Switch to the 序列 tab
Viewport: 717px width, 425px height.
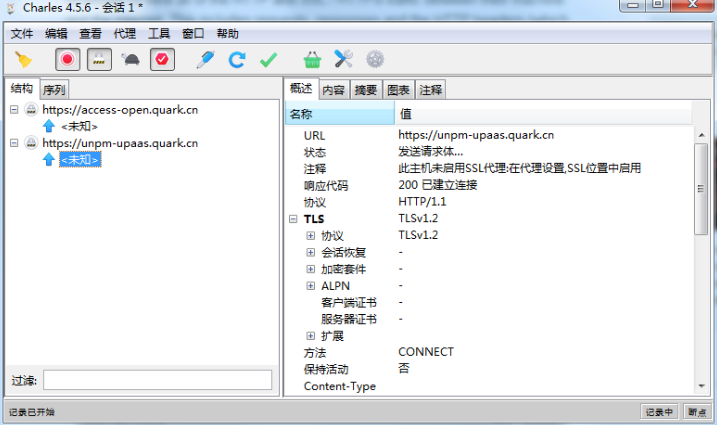54,90
